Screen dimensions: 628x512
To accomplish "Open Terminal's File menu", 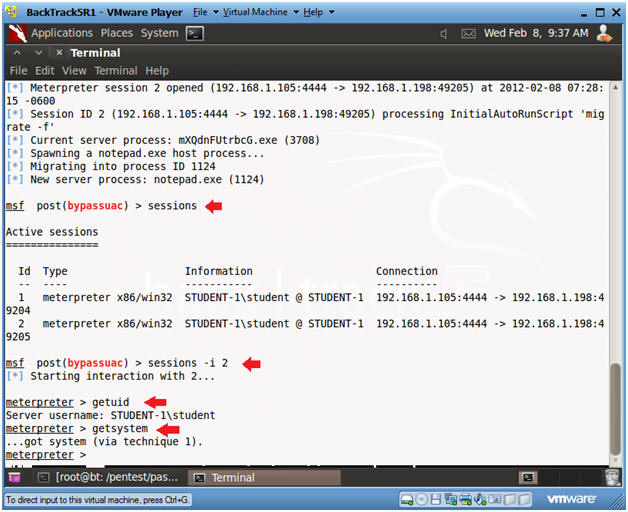I will 18,71.
